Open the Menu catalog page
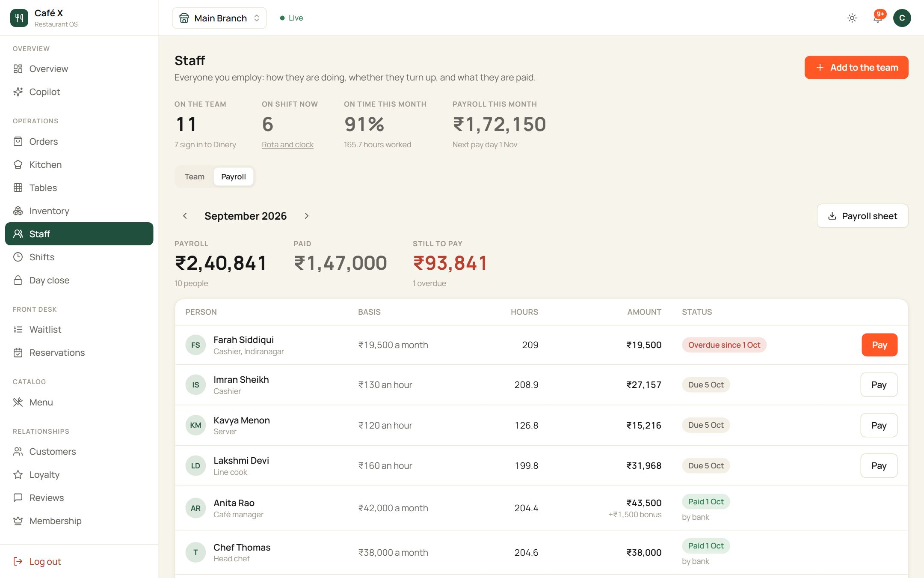This screenshot has width=924, height=578. pyautogui.click(x=79, y=402)
